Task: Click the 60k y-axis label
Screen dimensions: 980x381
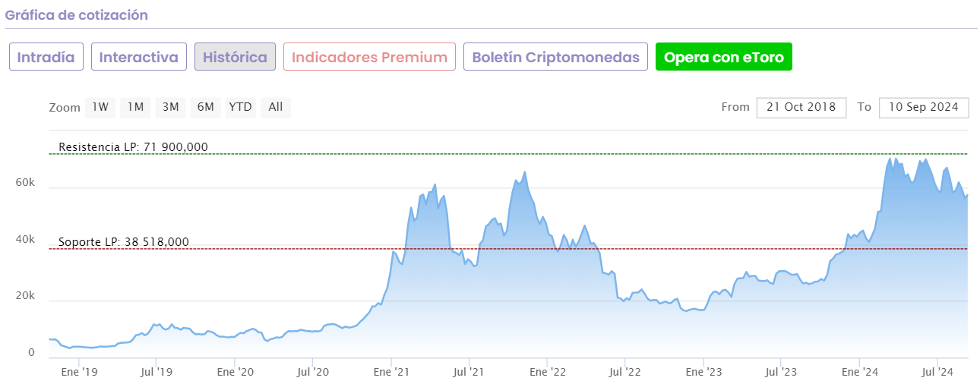Action: pyautogui.click(x=25, y=183)
